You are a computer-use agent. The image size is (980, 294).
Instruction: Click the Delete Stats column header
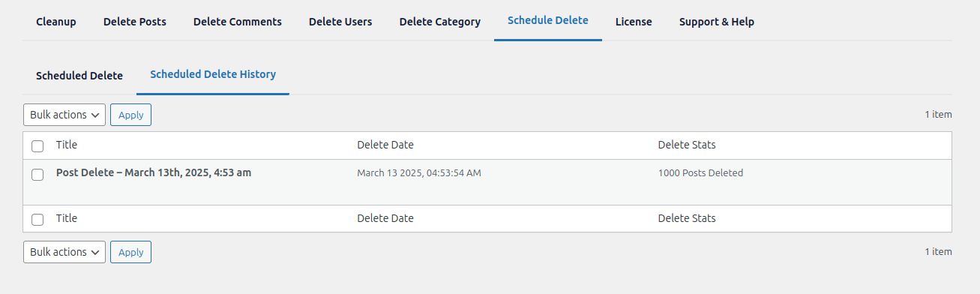[x=687, y=145]
